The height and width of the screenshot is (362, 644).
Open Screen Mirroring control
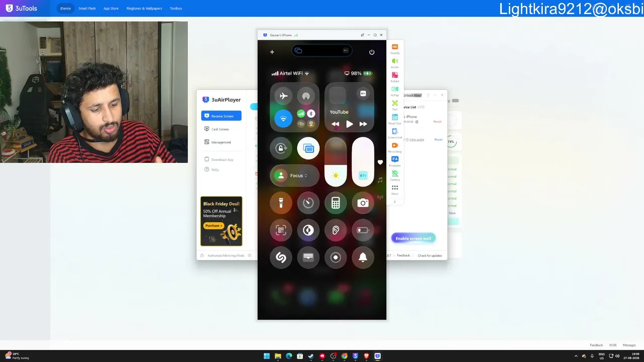pos(308,148)
